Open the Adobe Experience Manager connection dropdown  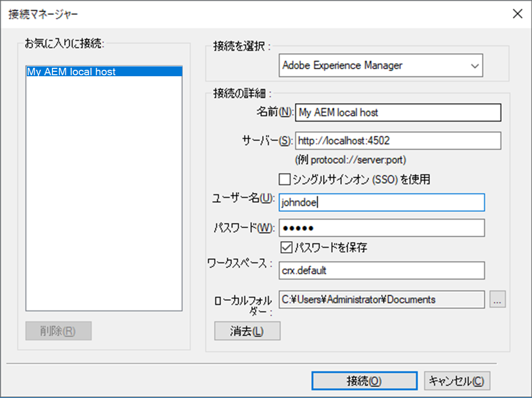click(x=380, y=65)
